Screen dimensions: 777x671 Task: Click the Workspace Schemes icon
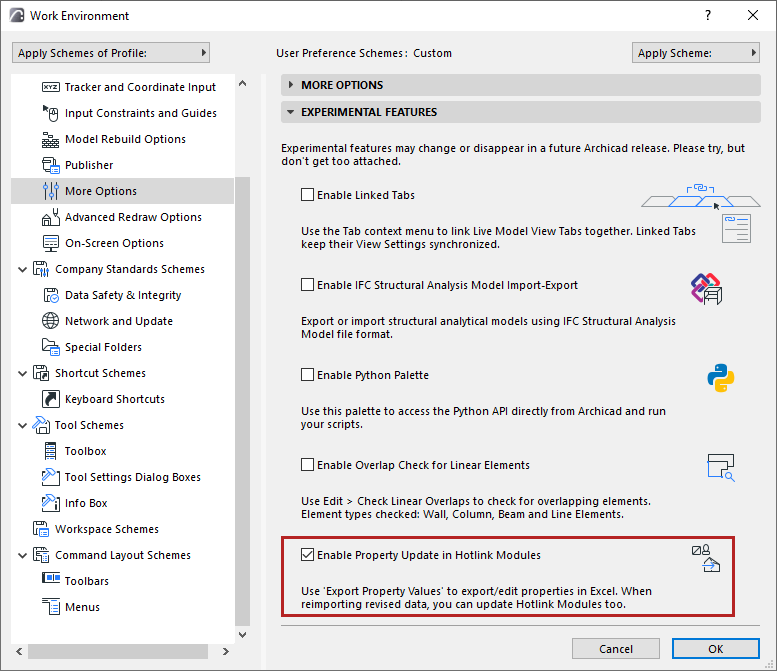point(41,529)
